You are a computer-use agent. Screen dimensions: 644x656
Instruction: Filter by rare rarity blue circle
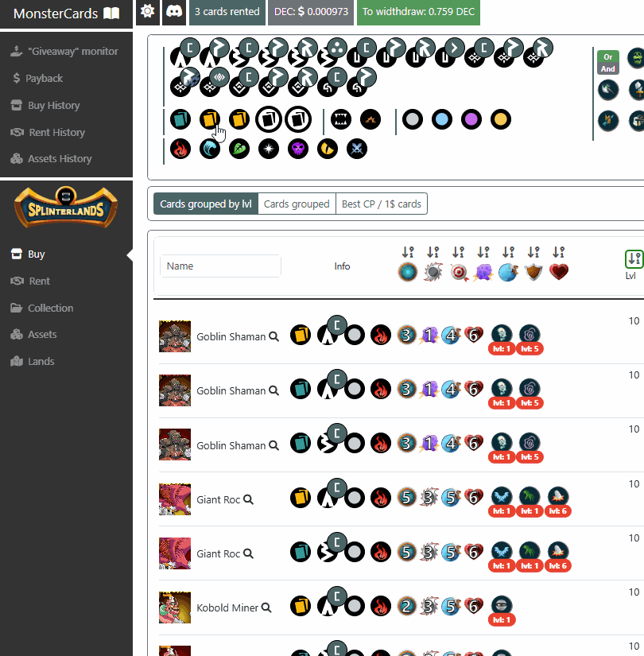click(x=442, y=119)
